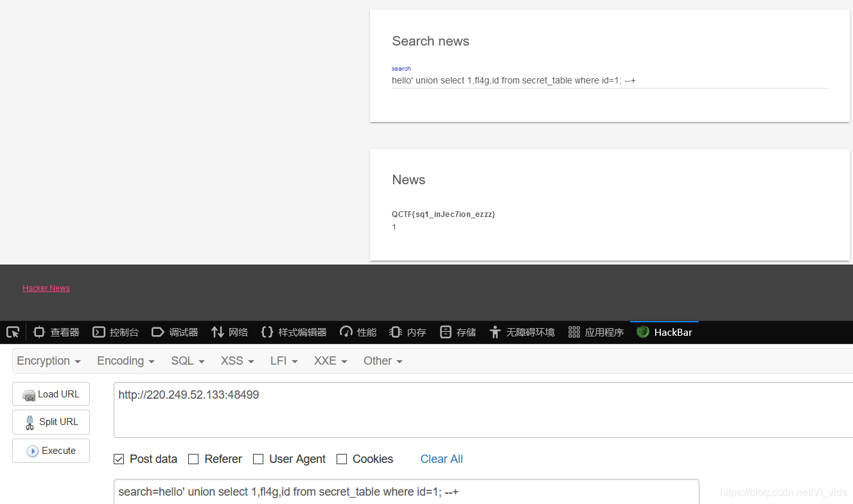853x504 pixels.
Task: Click the Performance (性能) gauge icon
Action: 346,332
